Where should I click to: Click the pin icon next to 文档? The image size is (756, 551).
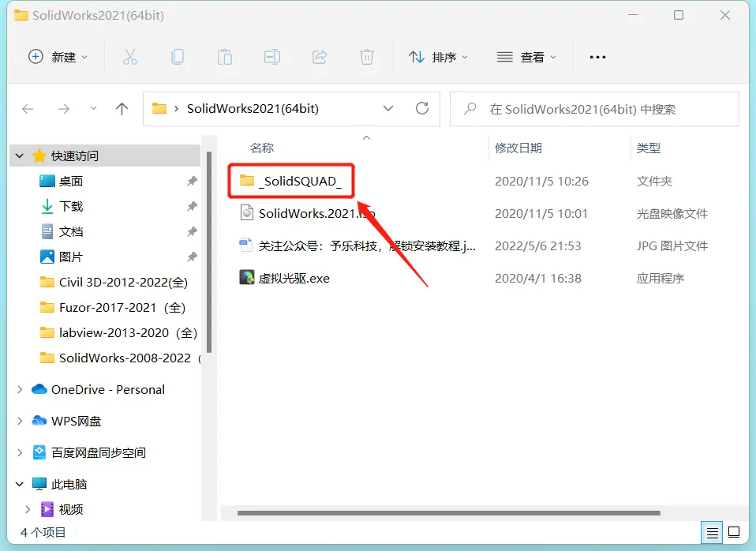pyautogui.click(x=192, y=231)
